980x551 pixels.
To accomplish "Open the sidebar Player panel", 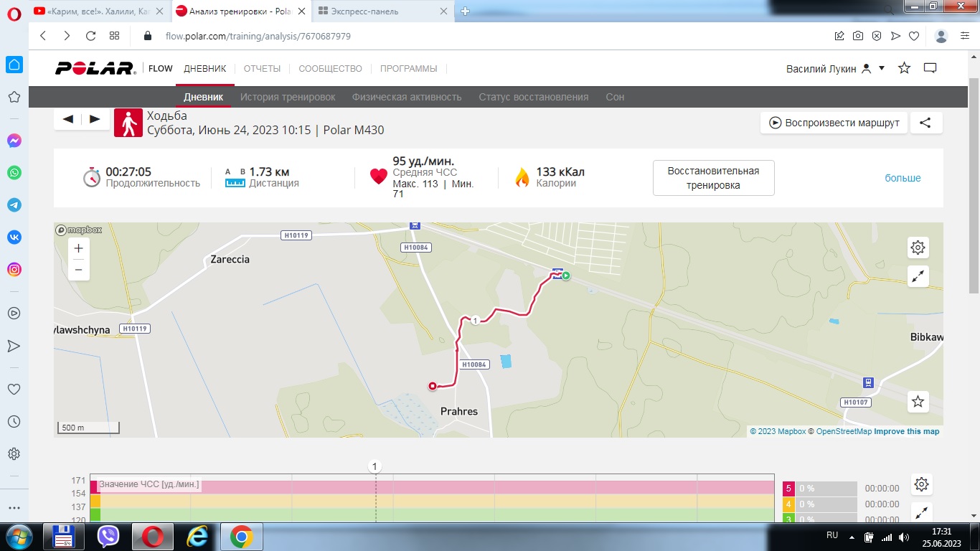I will click(14, 313).
